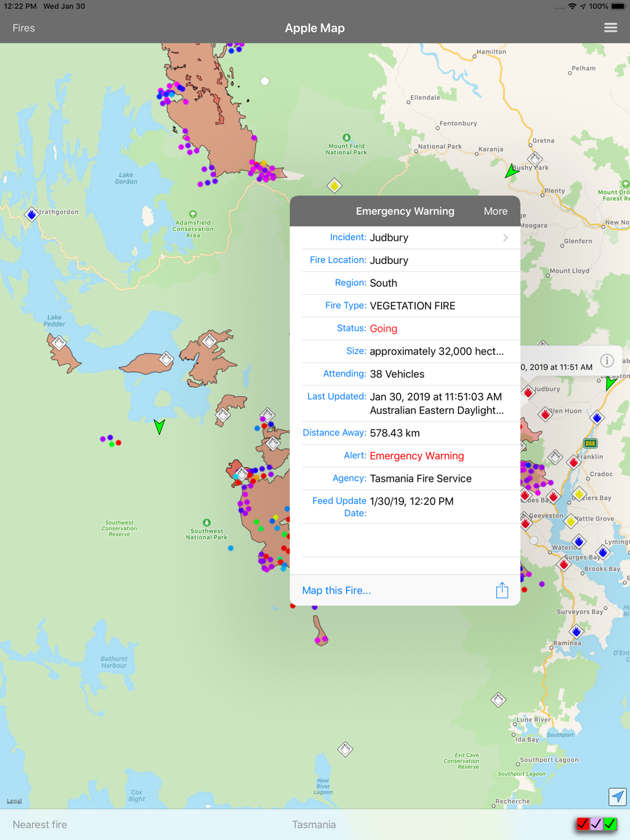Go back to the Fires list

(24, 28)
